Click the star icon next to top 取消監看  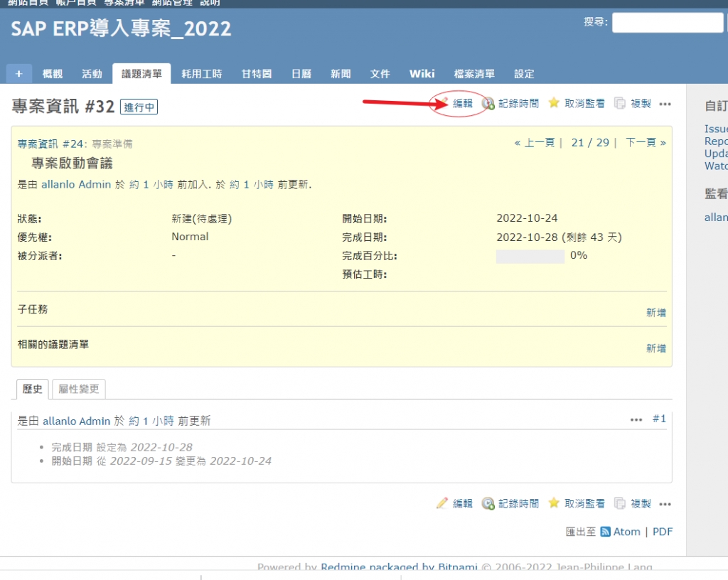[x=554, y=103]
